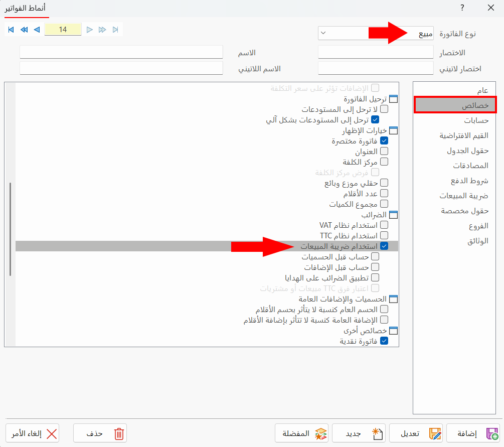Image resolution: width=504 pixels, height=447 pixels.
Task: Jump forward several records with double-right arrow
Action: [102, 30]
